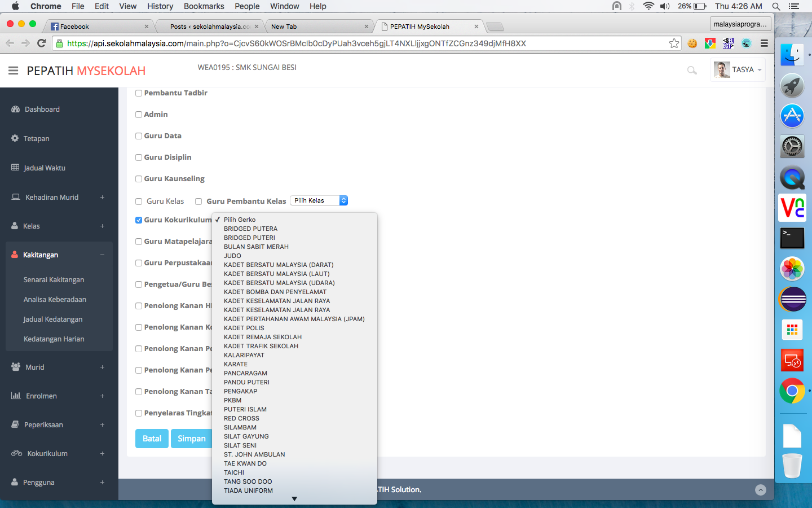Open Finder from the dock
The width and height of the screenshot is (812, 508).
coord(792,55)
